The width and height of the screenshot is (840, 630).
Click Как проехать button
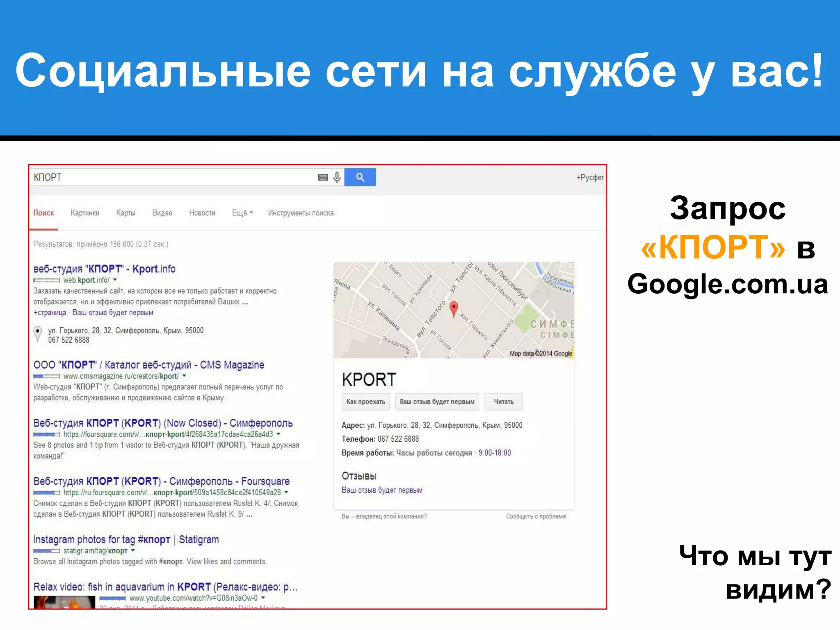click(x=365, y=402)
